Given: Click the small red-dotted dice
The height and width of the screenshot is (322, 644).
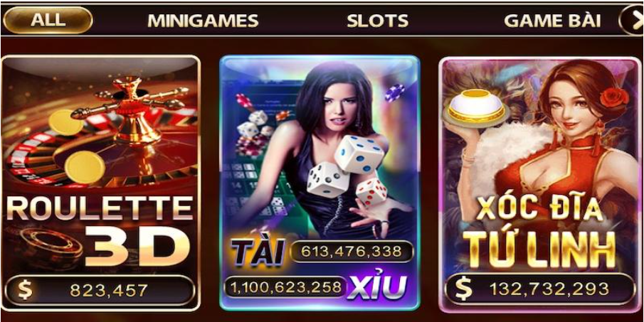Looking at the screenshot, I should (371, 191).
